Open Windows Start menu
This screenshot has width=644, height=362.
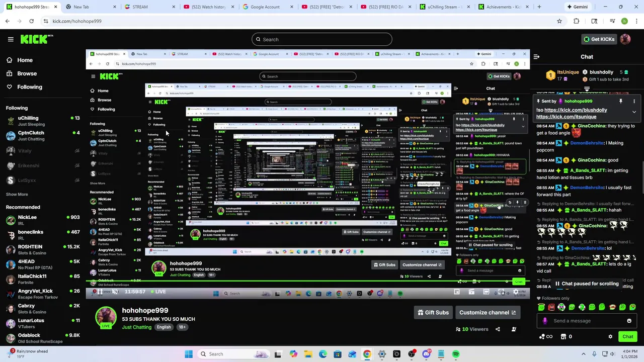(x=189, y=354)
